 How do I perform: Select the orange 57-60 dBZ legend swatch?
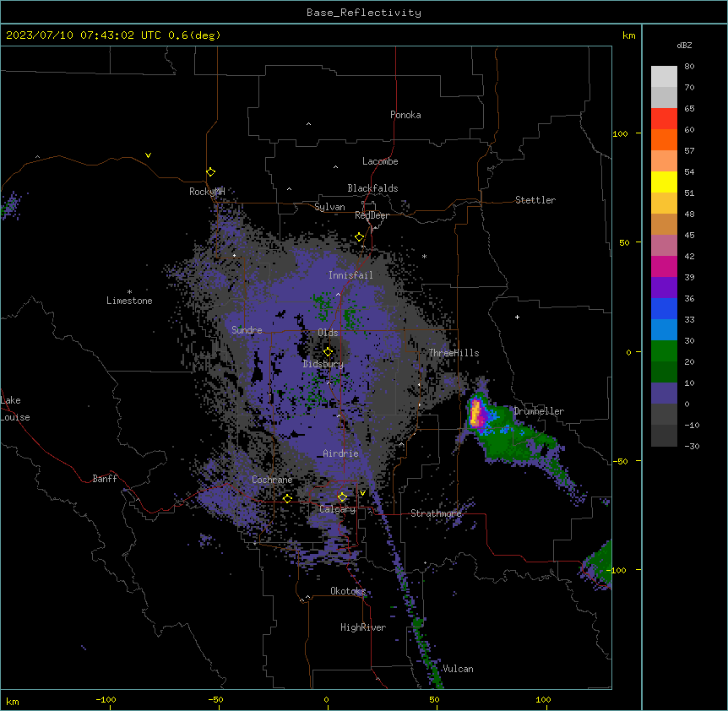tap(664, 140)
